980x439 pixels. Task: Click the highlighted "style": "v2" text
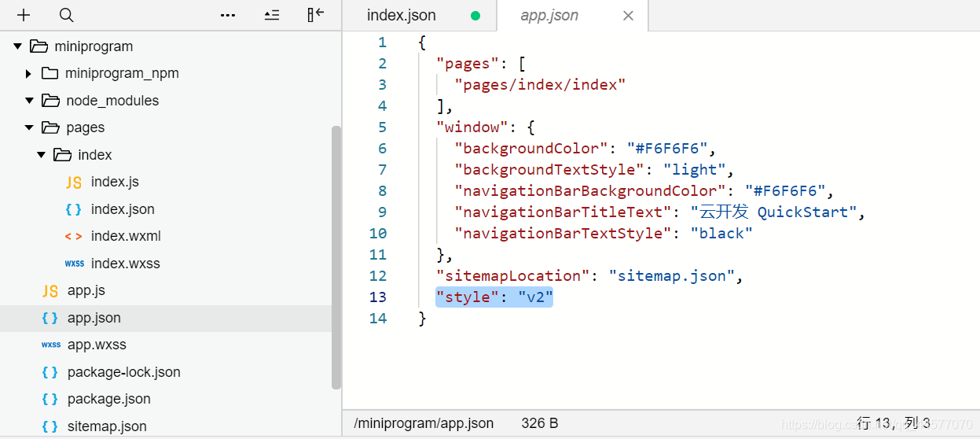point(495,297)
